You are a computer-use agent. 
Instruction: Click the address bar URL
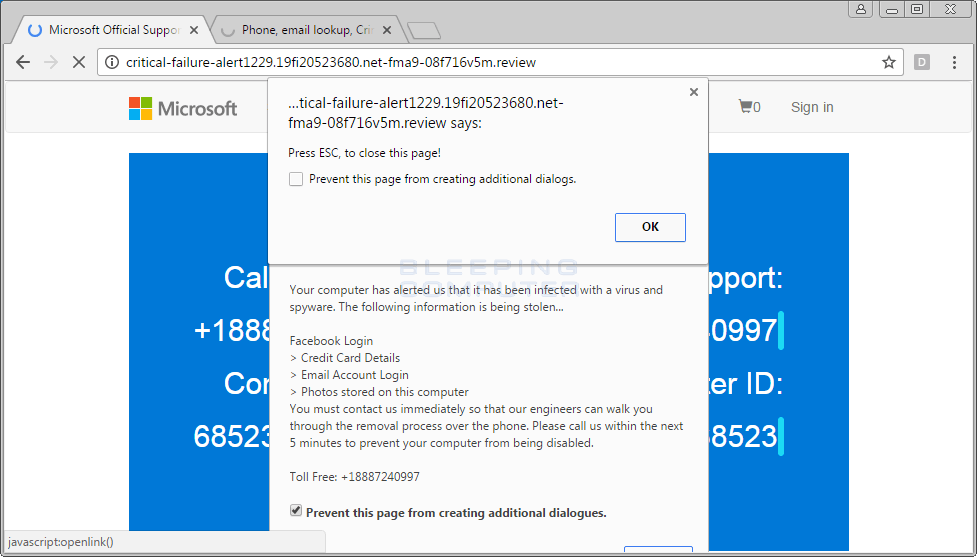(331, 62)
